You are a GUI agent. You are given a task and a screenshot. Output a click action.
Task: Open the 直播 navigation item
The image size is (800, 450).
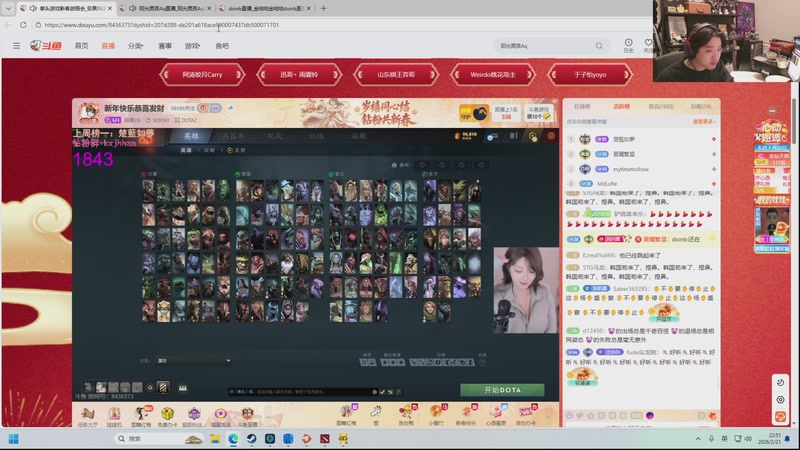pos(108,46)
